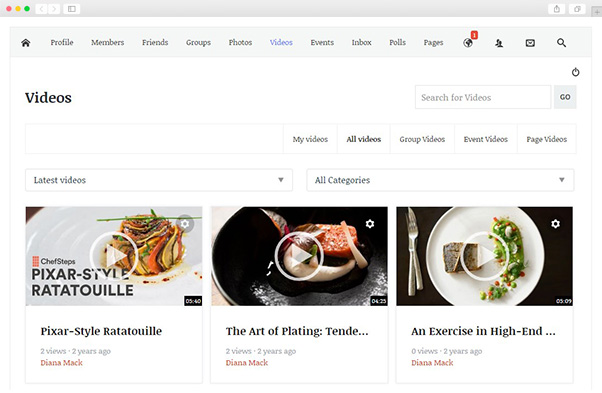Click the browser show tabs icon

pyautogui.click(x=577, y=9)
